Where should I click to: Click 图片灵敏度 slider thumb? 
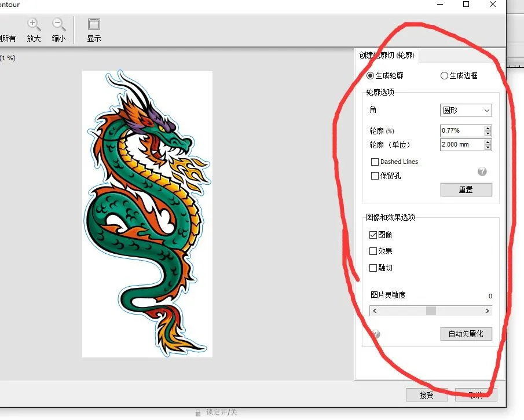(431, 311)
